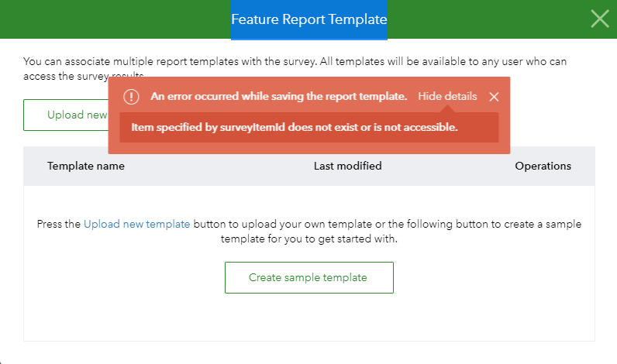Create a sample template
The image size is (617, 364).
[309, 277]
